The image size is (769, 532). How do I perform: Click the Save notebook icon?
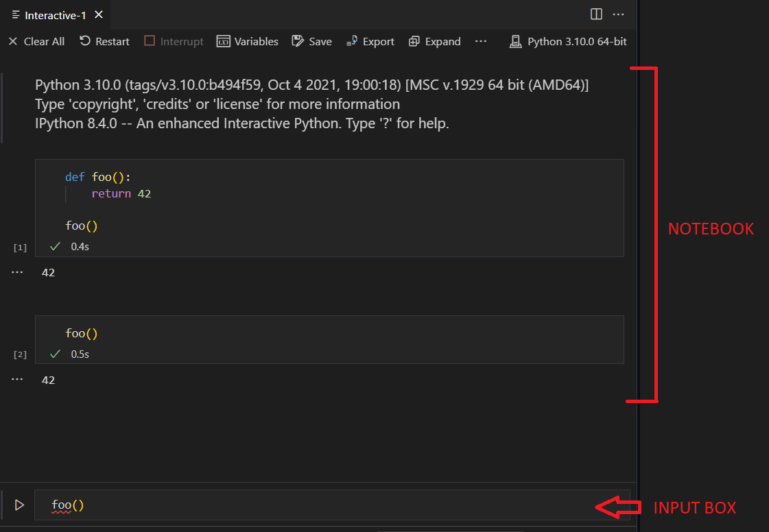click(x=298, y=41)
